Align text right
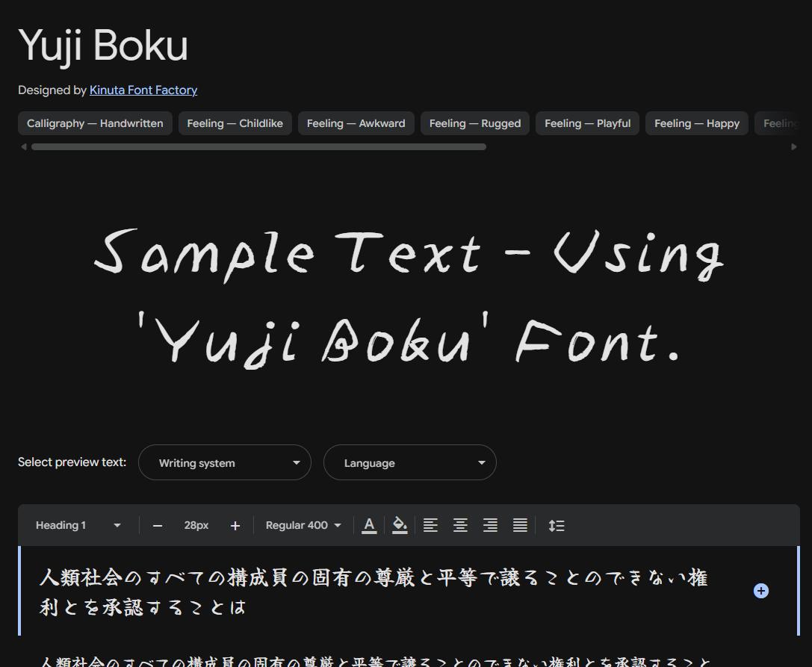Screen dimensions: 812x667 [x=490, y=526]
